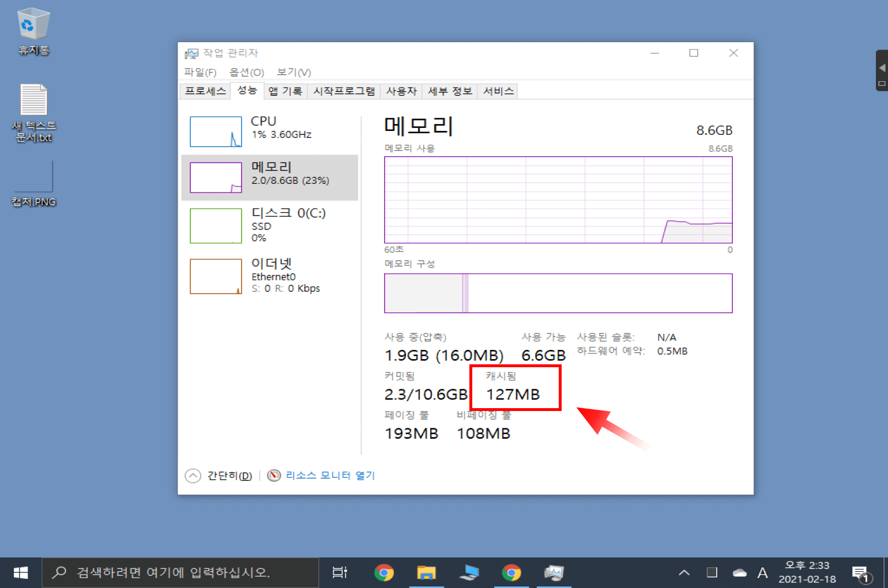
Task: Open first Chrome icon in taskbar
Action: 383,572
